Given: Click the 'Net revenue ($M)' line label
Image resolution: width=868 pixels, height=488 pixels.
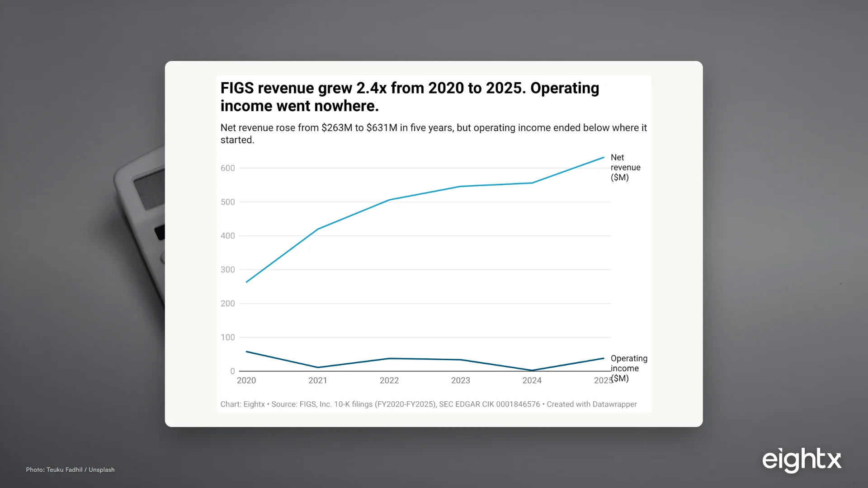Looking at the screenshot, I should [625, 167].
